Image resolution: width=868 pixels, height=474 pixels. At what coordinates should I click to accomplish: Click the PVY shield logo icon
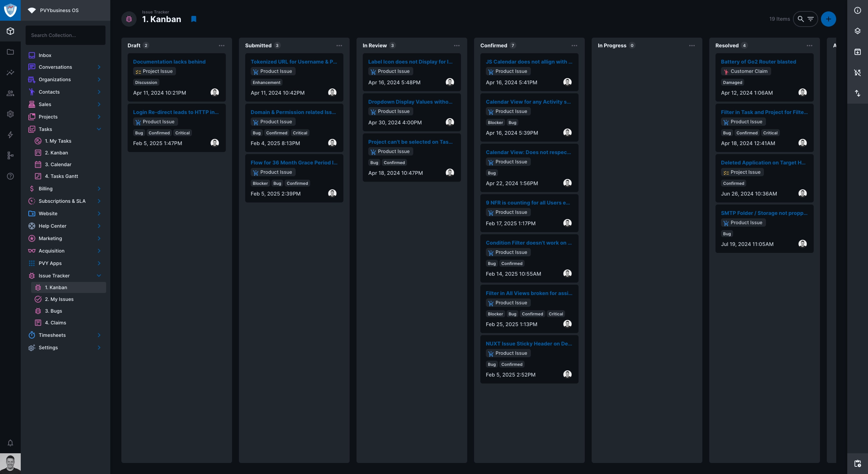pos(10,10)
